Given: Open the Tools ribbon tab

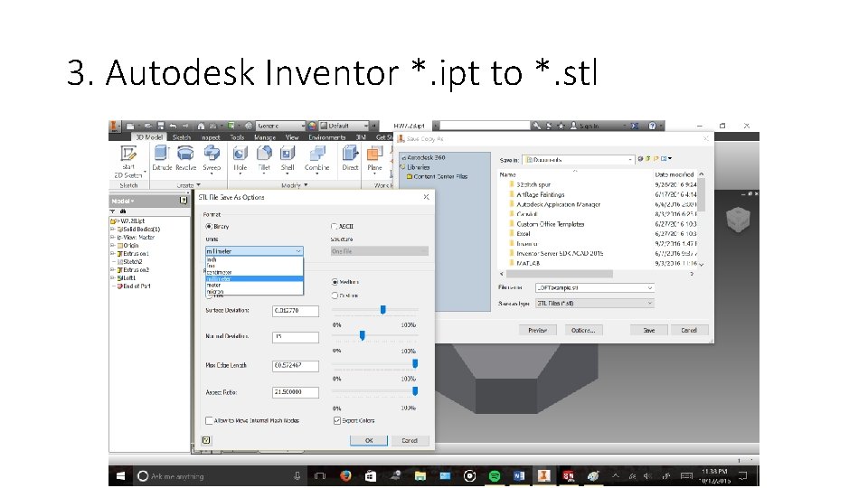Looking at the screenshot, I should [237, 137].
